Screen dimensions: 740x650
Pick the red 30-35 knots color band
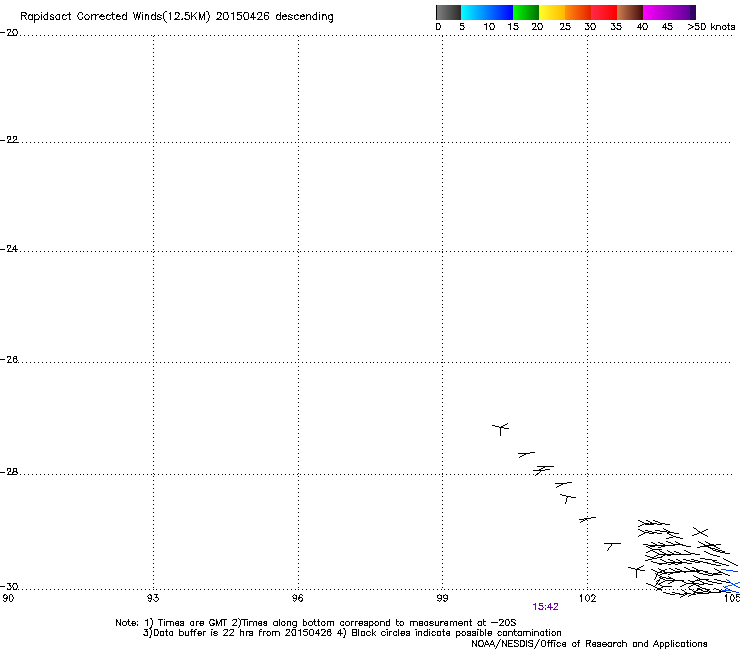[604, 12]
